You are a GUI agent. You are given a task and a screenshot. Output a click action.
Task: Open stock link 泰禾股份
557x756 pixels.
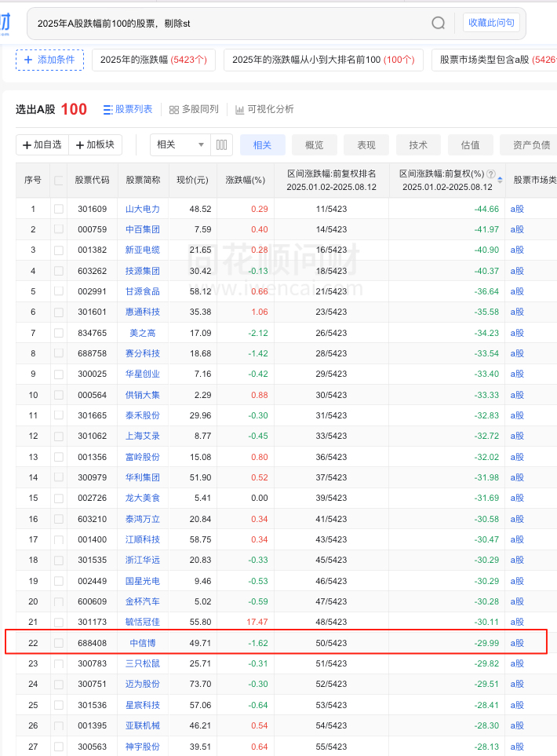[143, 415]
